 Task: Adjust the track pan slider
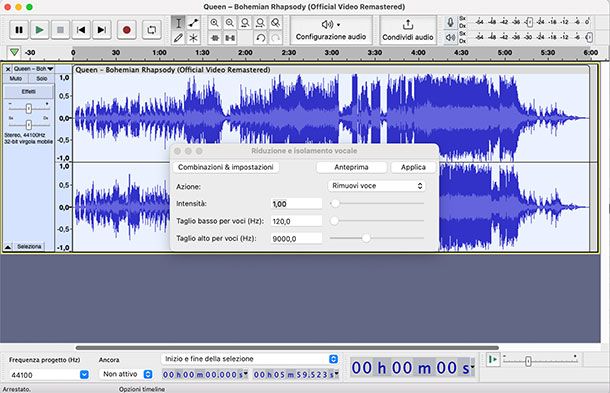click(x=29, y=125)
